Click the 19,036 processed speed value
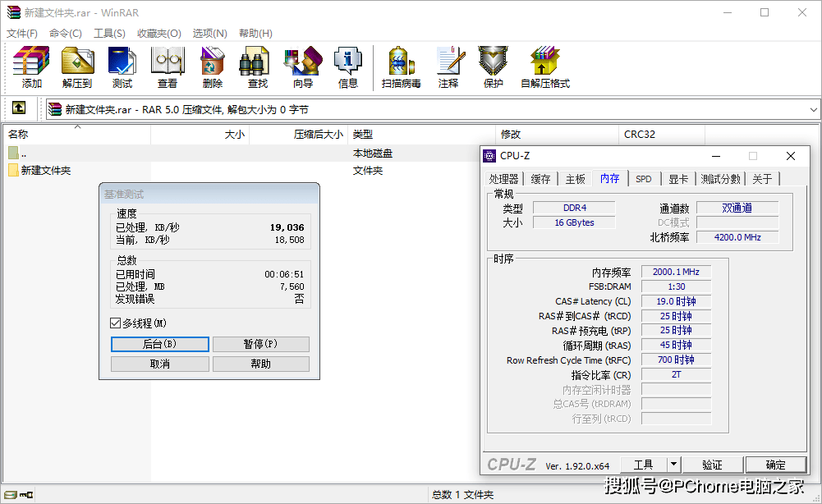 pyautogui.click(x=287, y=227)
